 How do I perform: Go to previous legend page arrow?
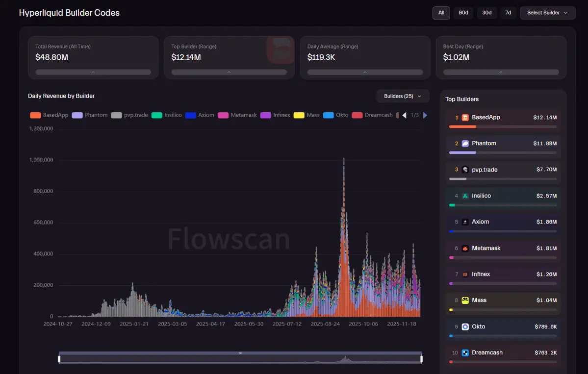point(404,115)
